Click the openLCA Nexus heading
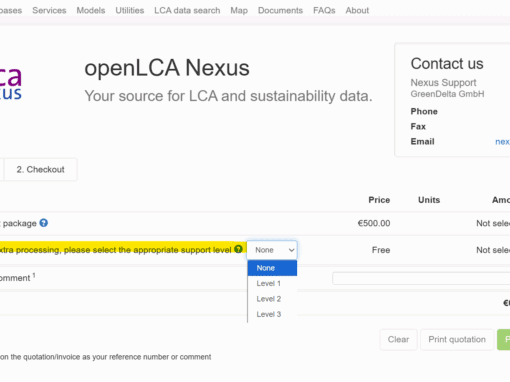The width and height of the screenshot is (510, 382). point(167,68)
